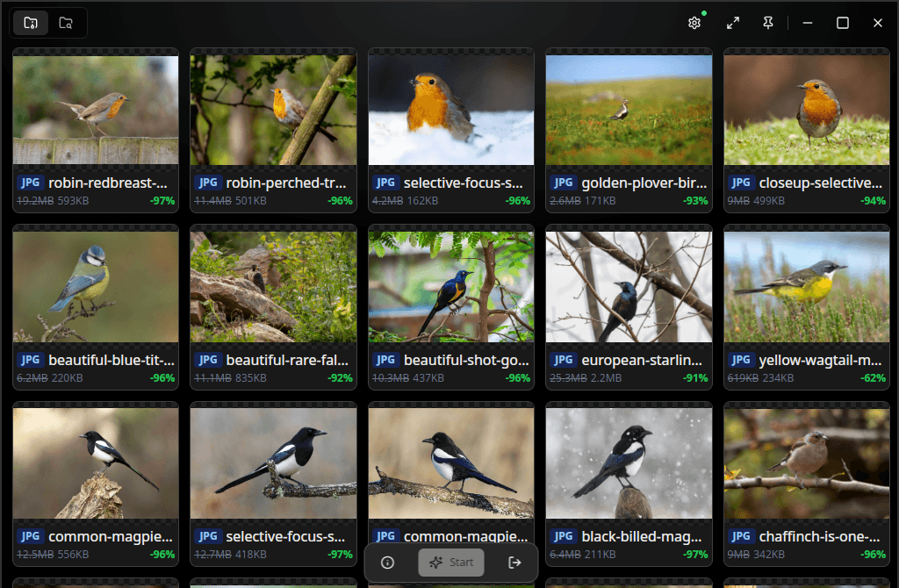Open settings via the gear icon
Screen dimensions: 899x588
(694, 22)
